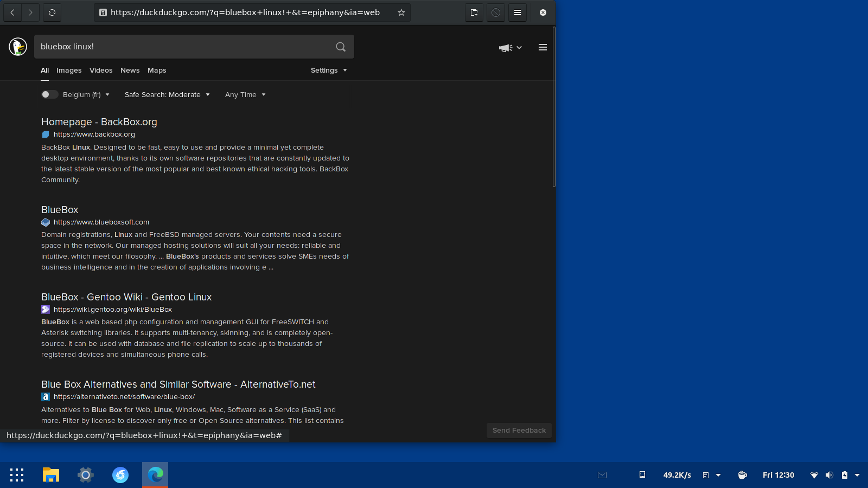Open the volume control in the tray
This screenshot has width=868, height=488.
click(x=829, y=475)
